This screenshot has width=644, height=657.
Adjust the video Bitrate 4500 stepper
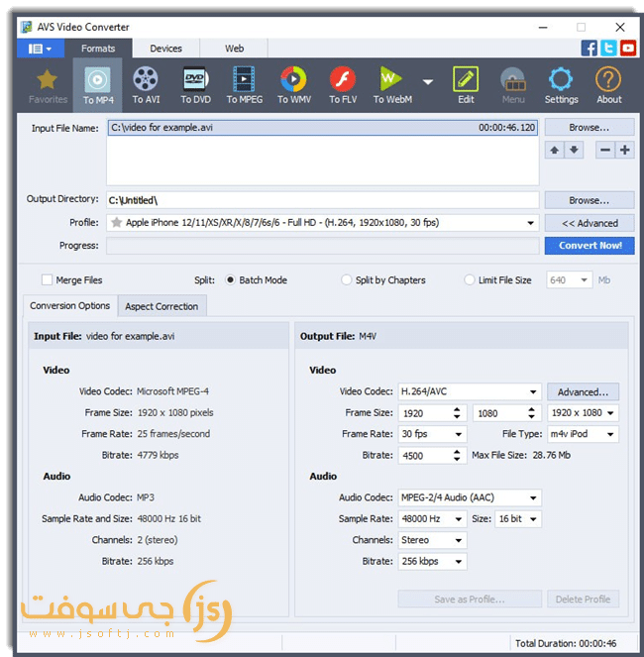457,456
